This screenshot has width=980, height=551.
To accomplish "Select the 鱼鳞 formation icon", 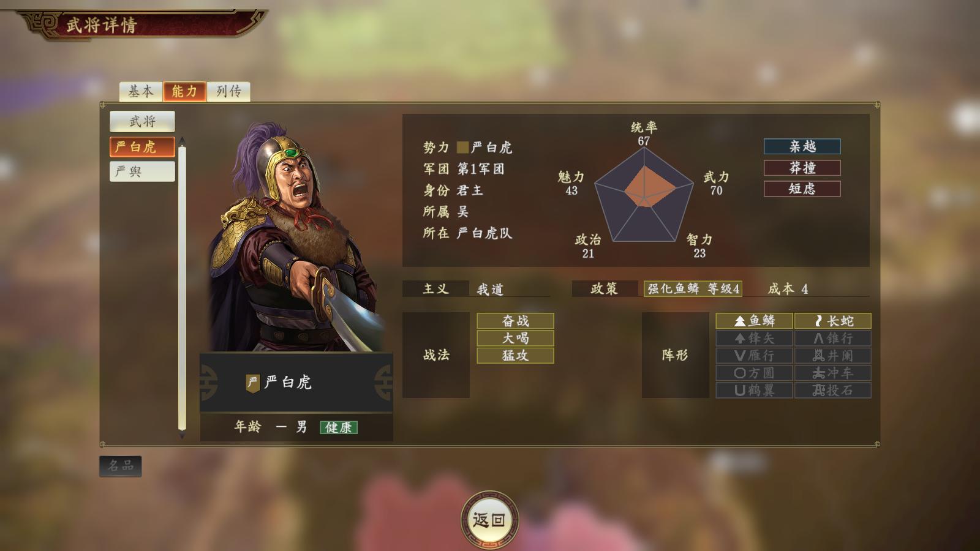I will pos(755,321).
